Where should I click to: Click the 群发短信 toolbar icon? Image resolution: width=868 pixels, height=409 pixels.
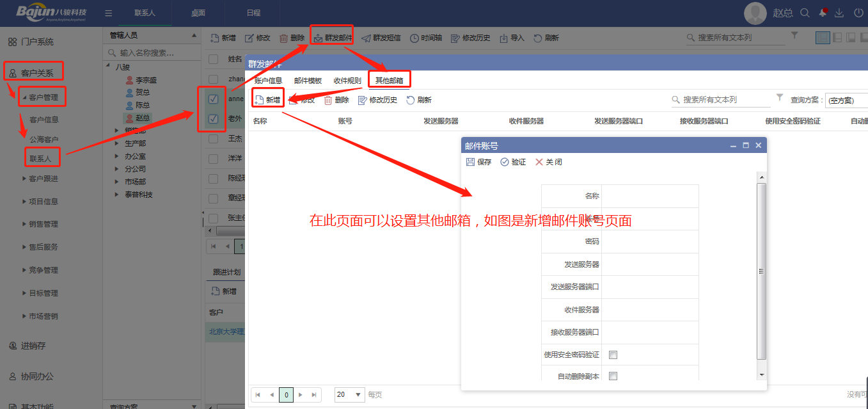click(367, 38)
